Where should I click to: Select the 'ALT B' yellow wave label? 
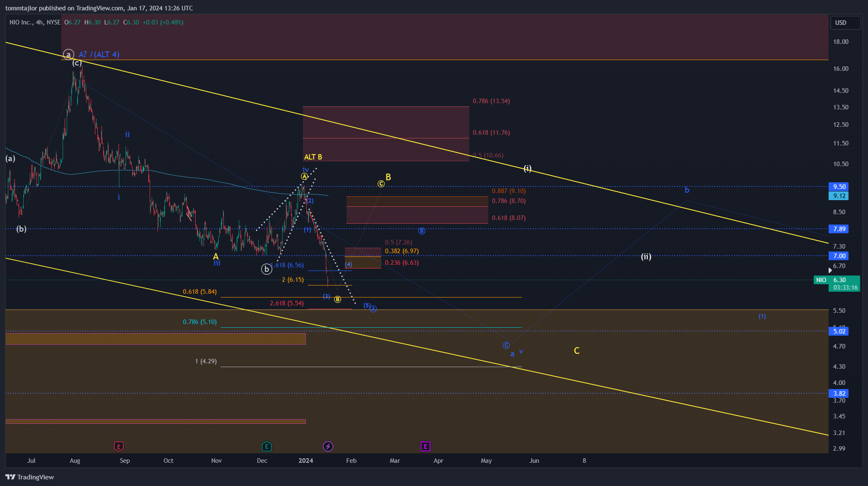pyautogui.click(x=313, y=157)
